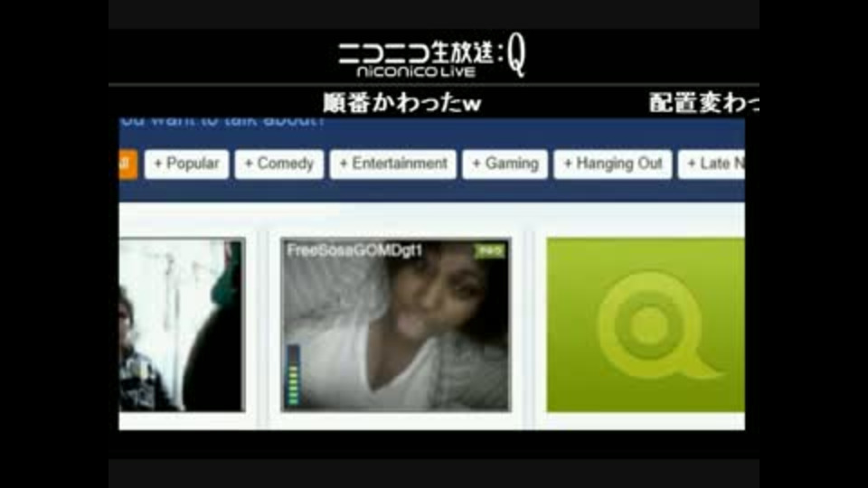The width and height of the screenshot is (868, 488).
Task: Click the orange All category tab
Action: 127,164
